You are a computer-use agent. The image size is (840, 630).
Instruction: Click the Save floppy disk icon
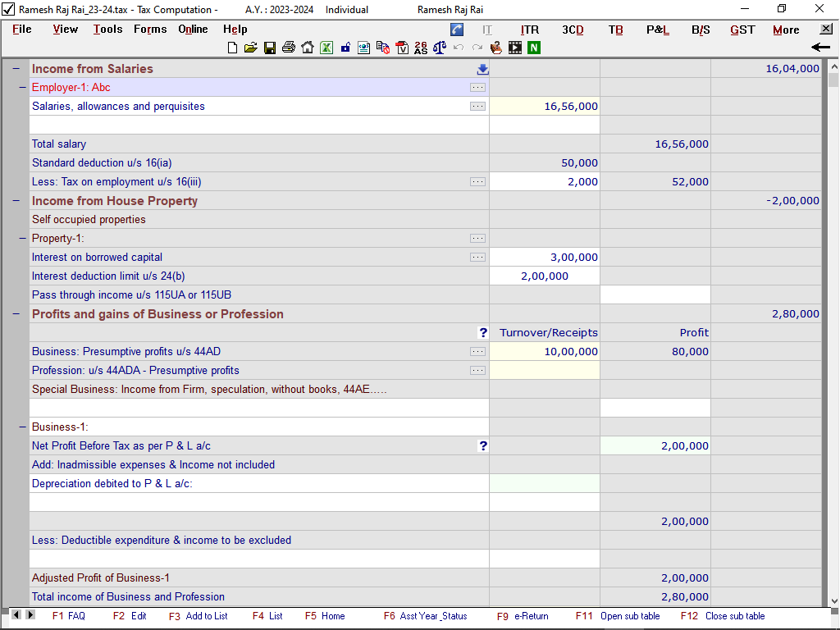(270, 48)
